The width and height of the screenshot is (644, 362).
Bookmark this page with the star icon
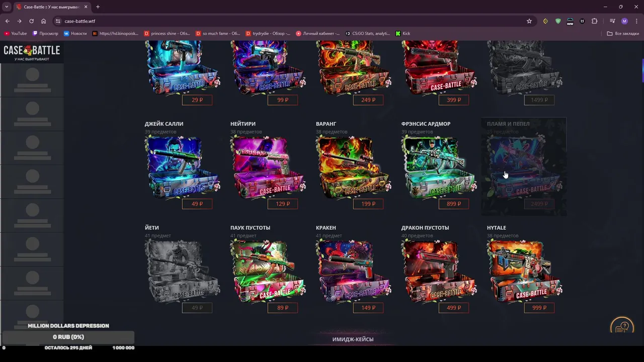coord(529,21)
